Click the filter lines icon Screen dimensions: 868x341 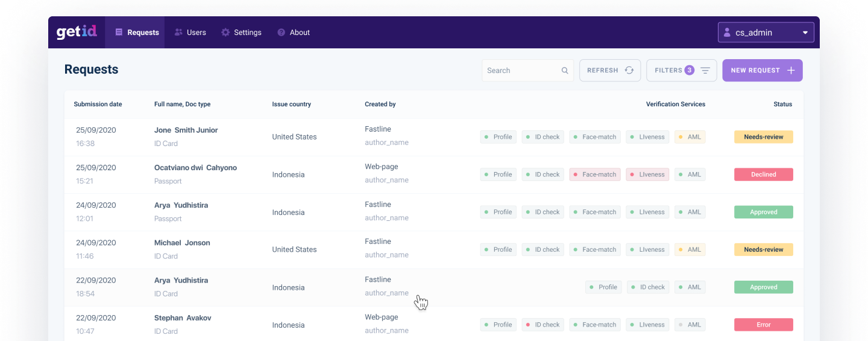click(x=705, y=71)
